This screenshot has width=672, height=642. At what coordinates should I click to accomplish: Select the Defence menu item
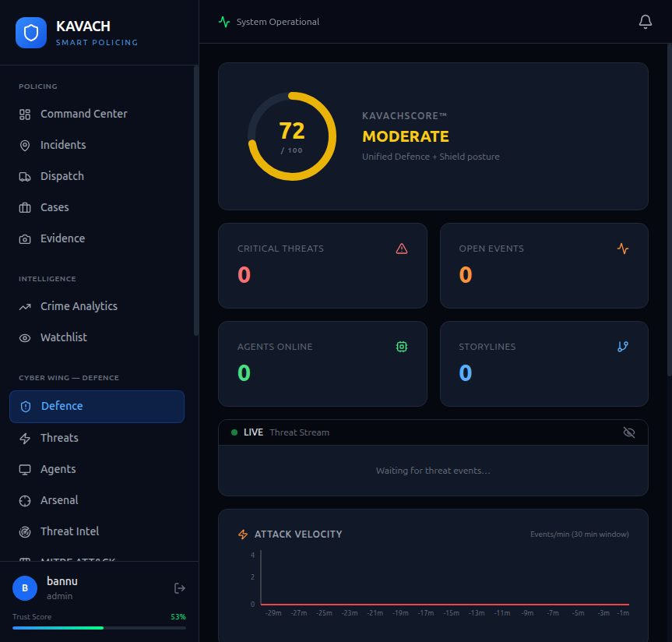pyautogui.click(x=97, y=407)
